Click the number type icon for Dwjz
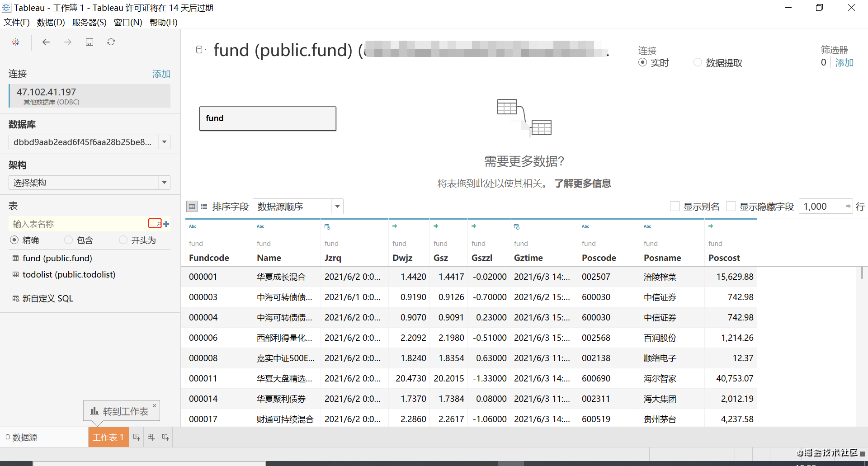This screenshot has width=868, height=466. (395, 226)
